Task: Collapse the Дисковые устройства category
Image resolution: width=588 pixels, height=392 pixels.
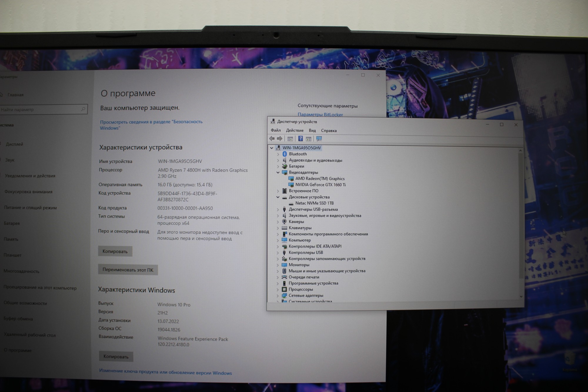Action: [x=278, y=197]
